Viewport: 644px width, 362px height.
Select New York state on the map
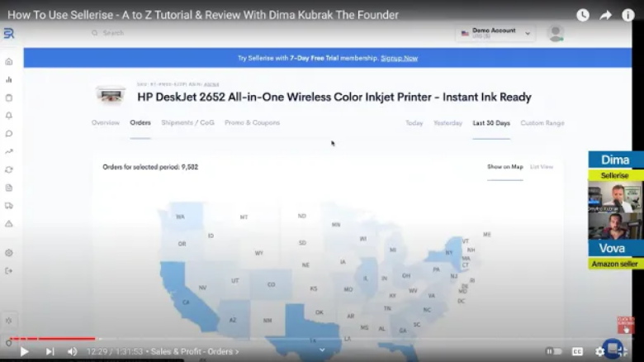(x=448, y=253)
